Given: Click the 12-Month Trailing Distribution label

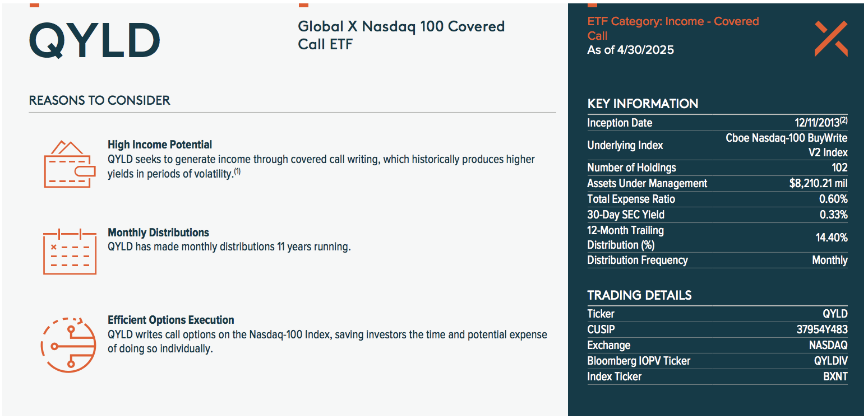Looking at the screenshot, I should (x=625, y=238).
